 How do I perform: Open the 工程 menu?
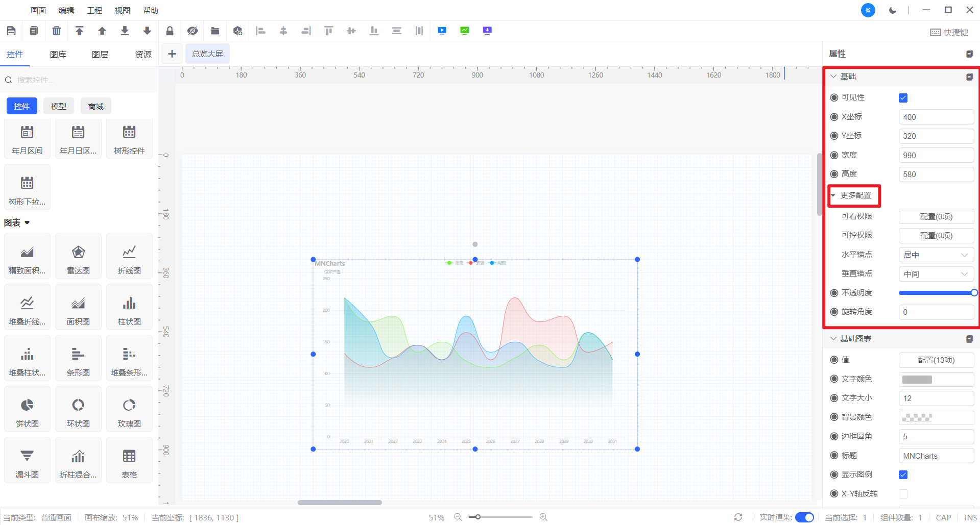[94, 10]
